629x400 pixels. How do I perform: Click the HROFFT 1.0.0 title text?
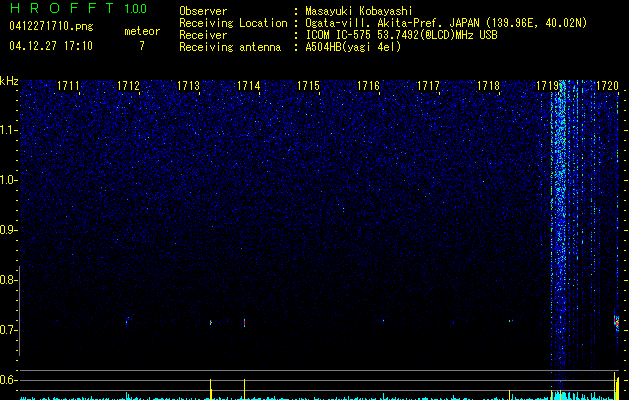click(x=78, y=8)
